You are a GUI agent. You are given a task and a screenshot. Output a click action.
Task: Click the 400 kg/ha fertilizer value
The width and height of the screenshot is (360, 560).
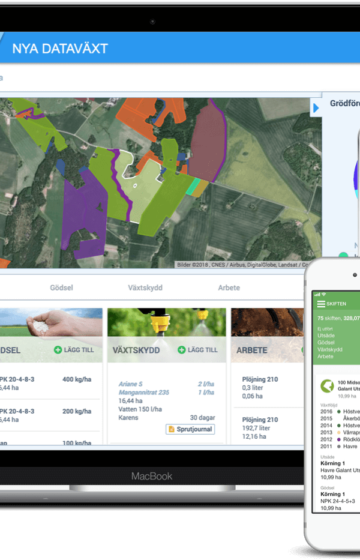pos(77,379)
